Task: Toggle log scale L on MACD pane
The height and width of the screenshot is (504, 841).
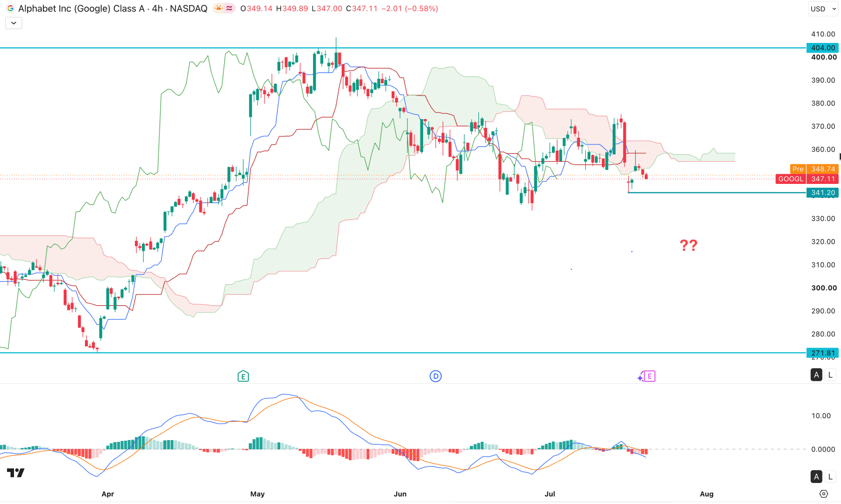Action: [x=830, y=476]
